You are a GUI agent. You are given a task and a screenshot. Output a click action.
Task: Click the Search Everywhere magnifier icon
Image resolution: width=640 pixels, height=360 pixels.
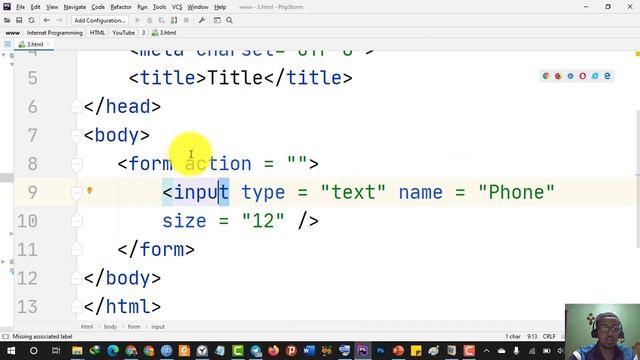[x=229, y=20]
